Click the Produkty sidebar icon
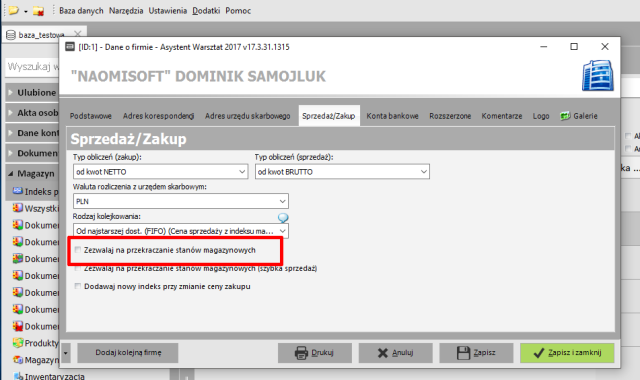This screenshot has width=640, height=380. pos(18,343)
